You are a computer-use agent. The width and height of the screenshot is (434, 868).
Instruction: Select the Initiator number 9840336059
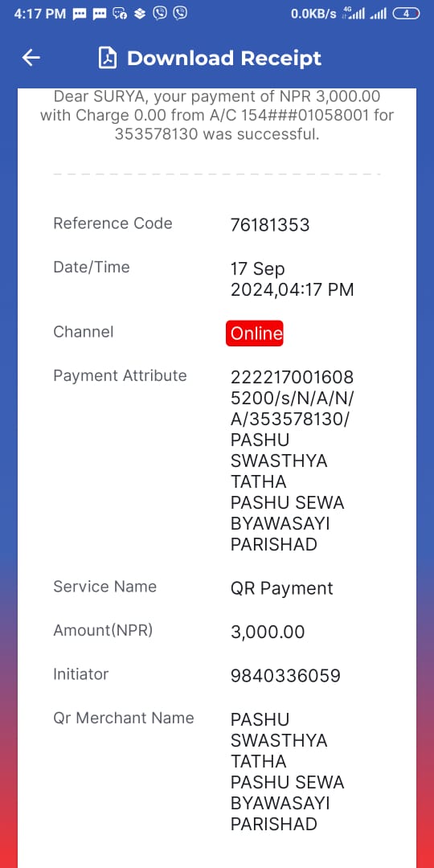pyautogui.click(x=285, y=676)
